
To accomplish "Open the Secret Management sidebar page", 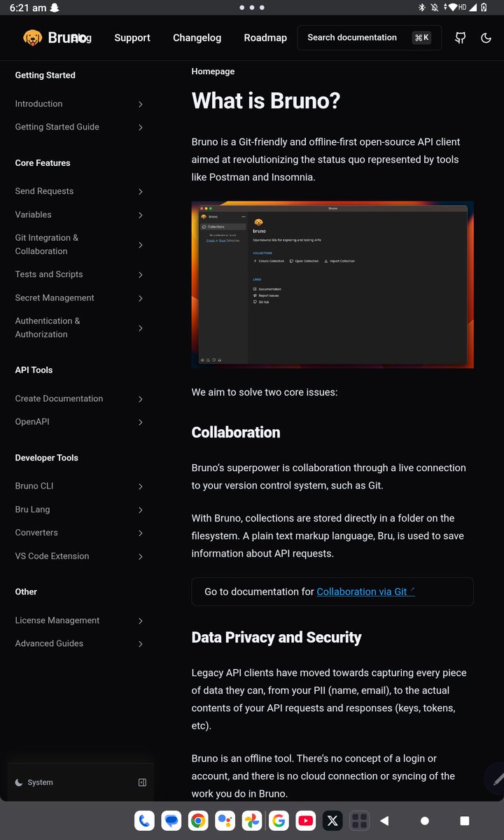I will pyautogui.click(x=55, y=297).
